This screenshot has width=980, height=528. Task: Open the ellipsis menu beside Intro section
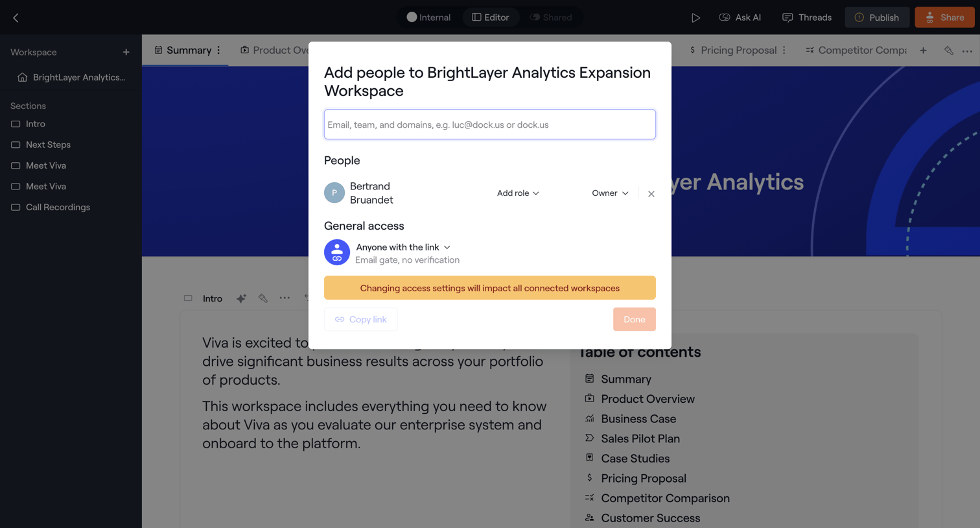tap(285, 298)
